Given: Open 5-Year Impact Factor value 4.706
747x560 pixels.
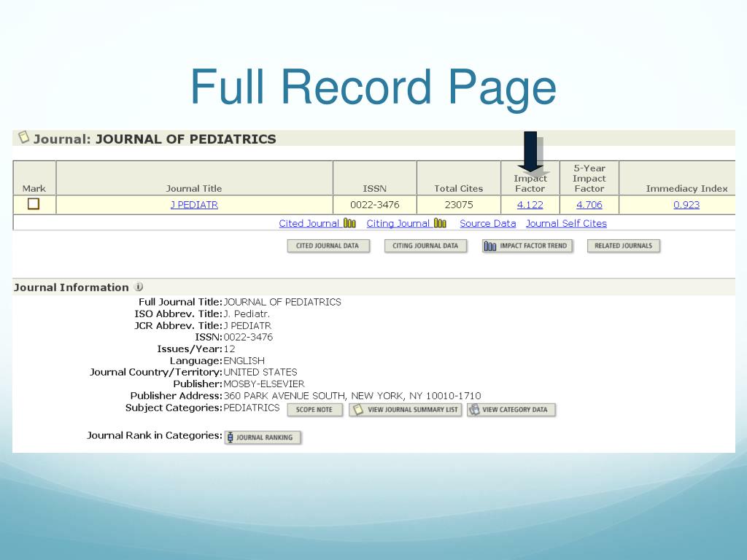Looking at the screenshot, I should [589, 205].
